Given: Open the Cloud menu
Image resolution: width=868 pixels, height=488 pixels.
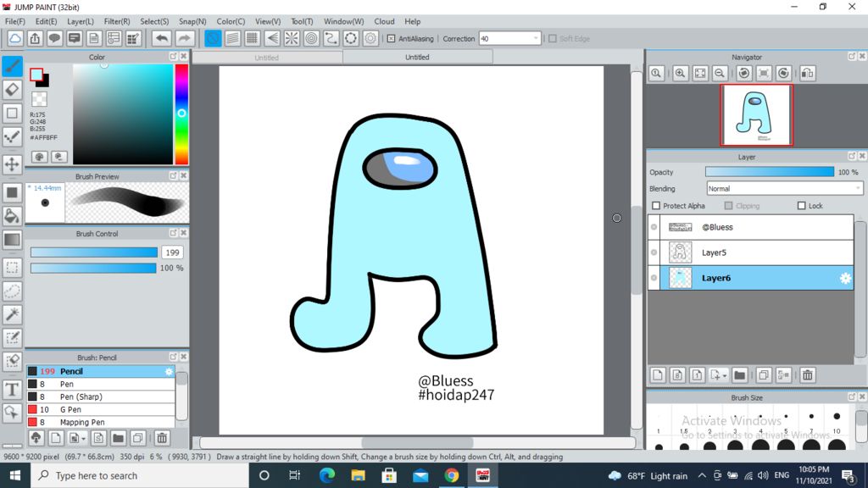Looking at the screenshot, I should pos(384,21).
